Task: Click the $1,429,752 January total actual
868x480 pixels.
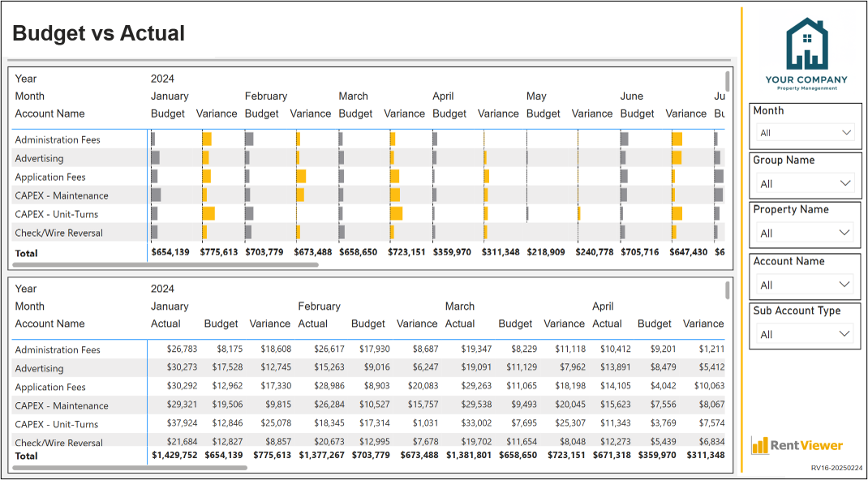Action: pos(174,455)
